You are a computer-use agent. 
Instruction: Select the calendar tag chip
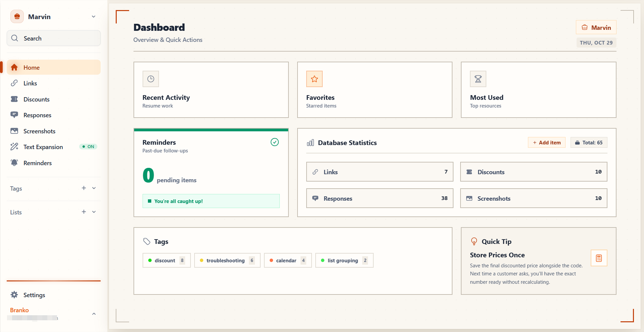coord(288,260)
